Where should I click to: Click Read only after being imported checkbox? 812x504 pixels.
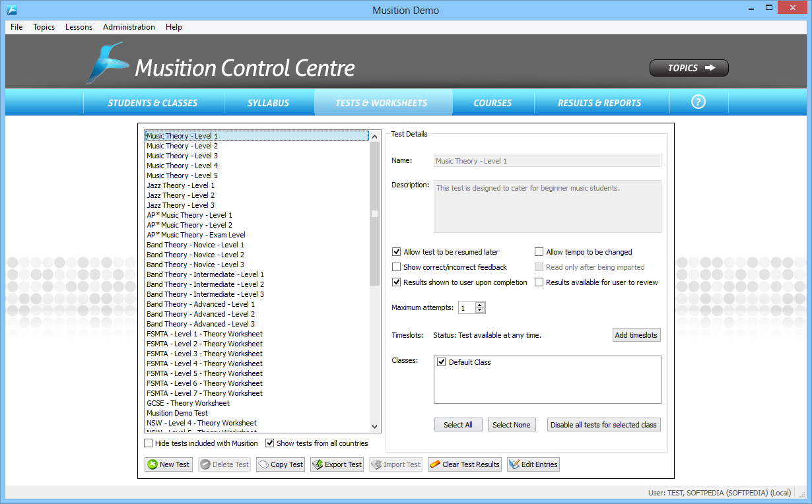(x=539, y=267)
